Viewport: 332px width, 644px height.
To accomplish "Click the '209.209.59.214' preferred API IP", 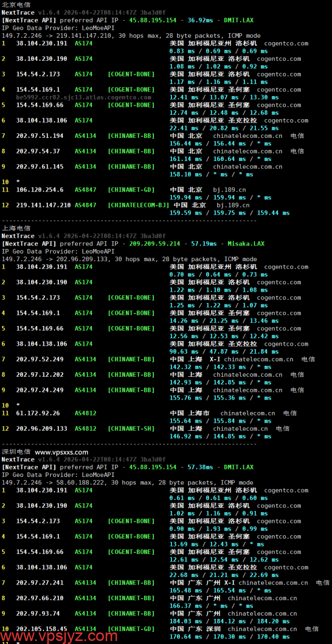I will (x=154, y=244).
